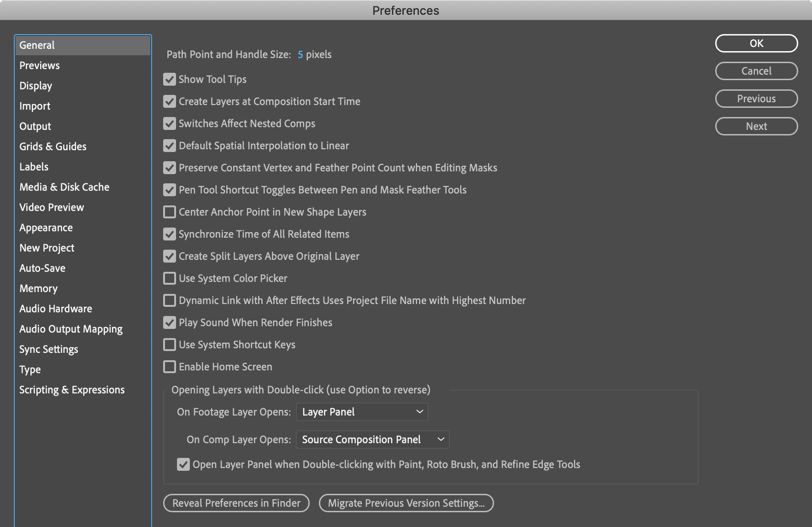Image resolution: width=812 pixels, height=527 pixels.
Task: Edit the Path Point and Handle Size value
Action: coord(300,54)
